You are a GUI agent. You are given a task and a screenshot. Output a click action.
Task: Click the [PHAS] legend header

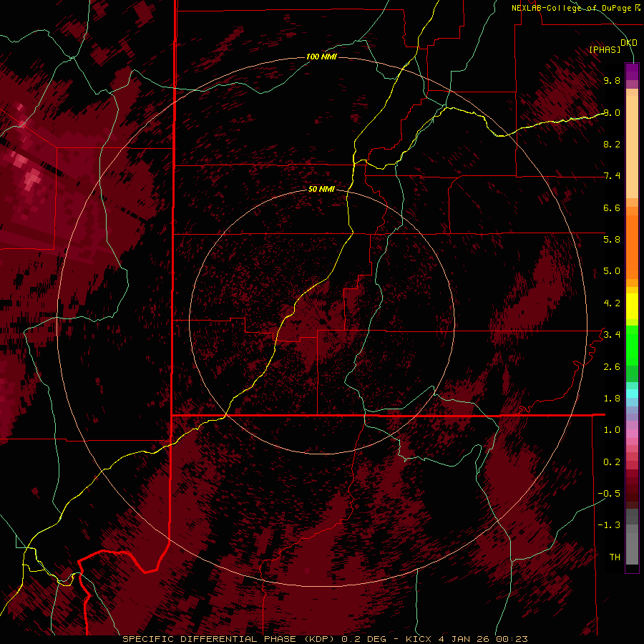tap(605, 49)
